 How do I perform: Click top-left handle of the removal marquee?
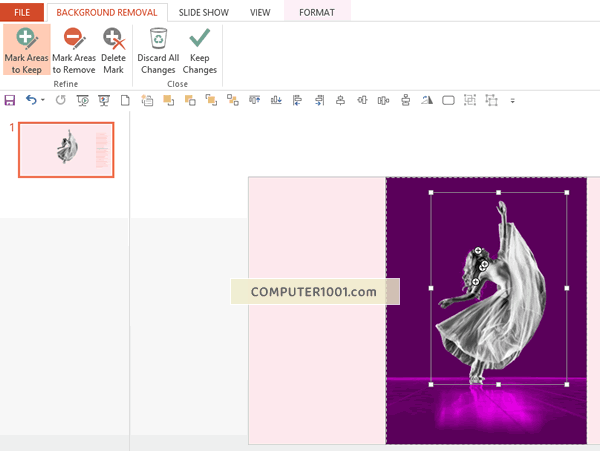[x=431, y=193]
